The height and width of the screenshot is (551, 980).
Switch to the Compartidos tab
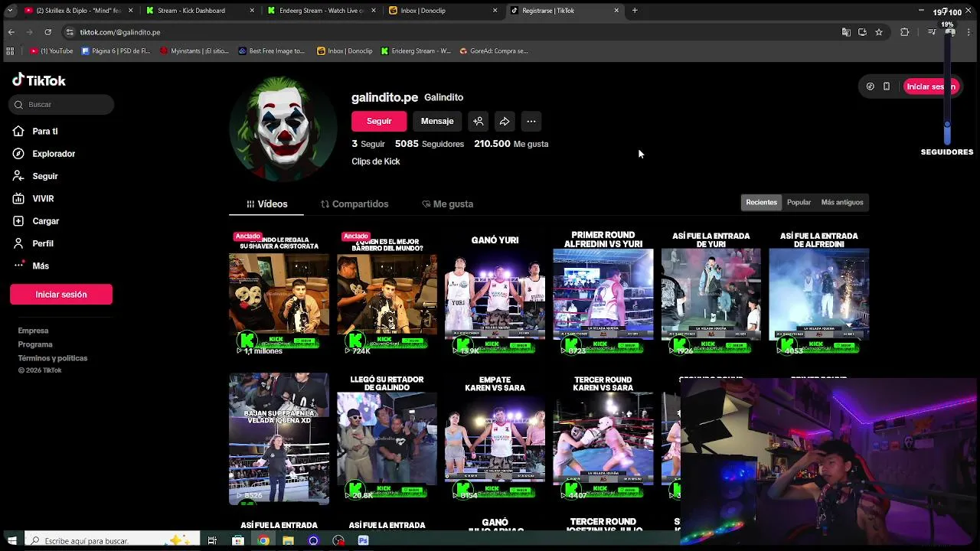[x=354, y=204]
